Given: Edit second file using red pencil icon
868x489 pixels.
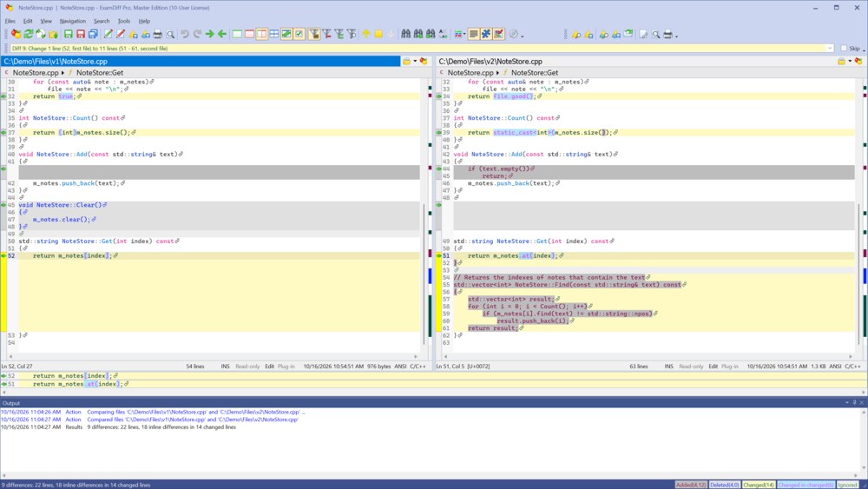Looking at the screenshot, I should click(120, 35).
